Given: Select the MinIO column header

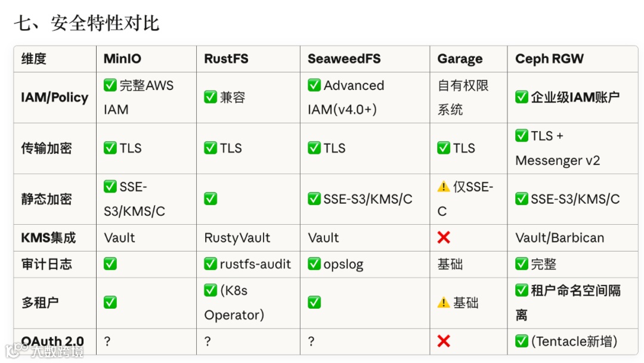Looking at the screenshot, I should click(122, 59).
